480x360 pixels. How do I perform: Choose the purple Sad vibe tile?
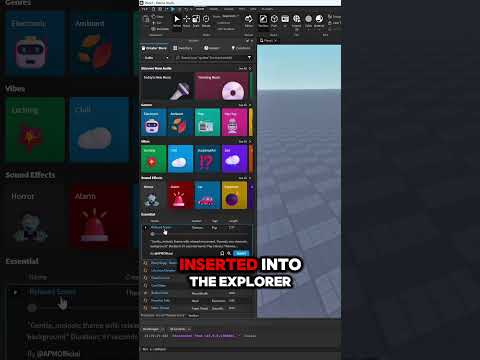point(234,159)
